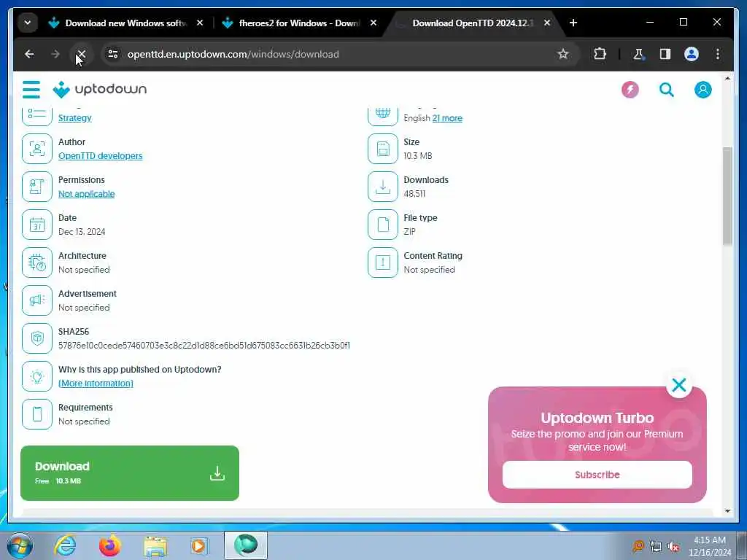View site information in the address bar

coord(113,54)
